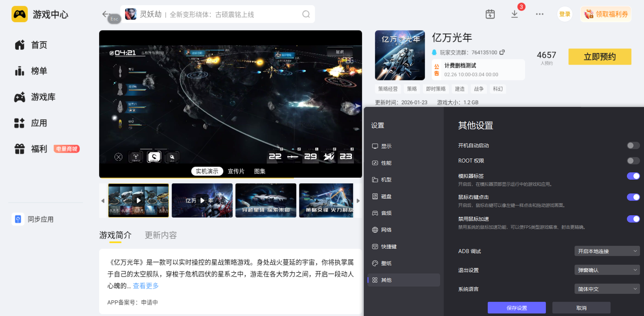Turn on ROOT 权限 switch
Screen dimensions: 644x316
click(x=633, y=161)
